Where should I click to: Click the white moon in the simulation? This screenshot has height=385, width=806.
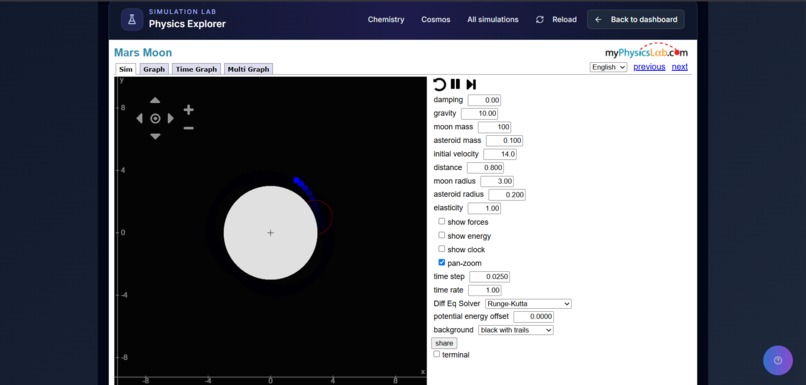(x=270, y=233)
